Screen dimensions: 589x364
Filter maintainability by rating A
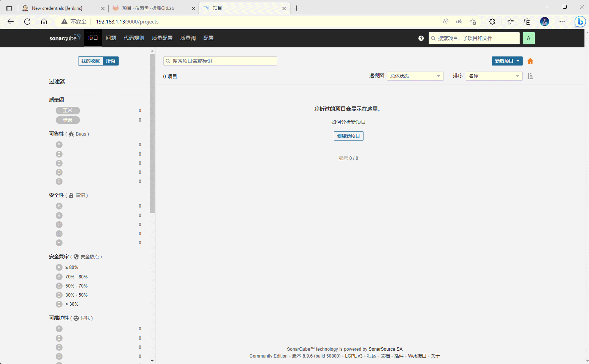[59, 329]
